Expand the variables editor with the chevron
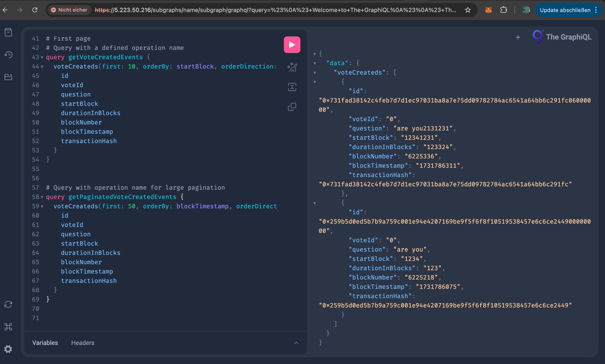 tap(296, 343)
